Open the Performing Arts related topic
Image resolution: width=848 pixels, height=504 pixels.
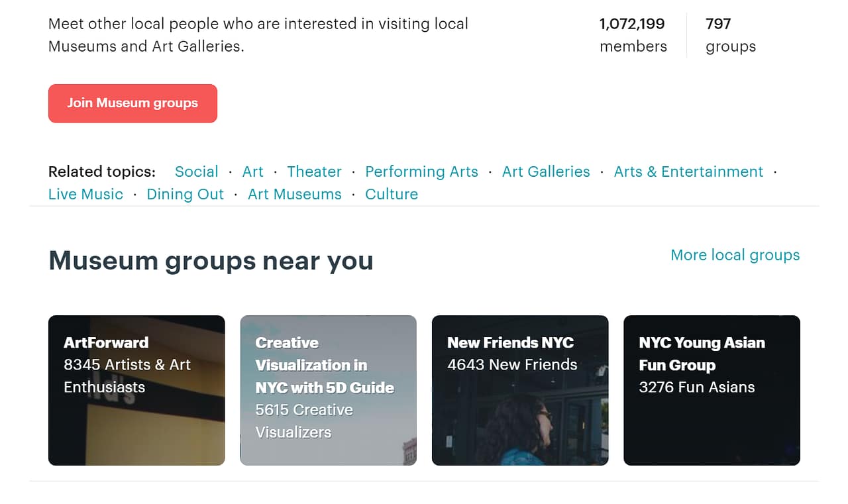tap(421, 172)
